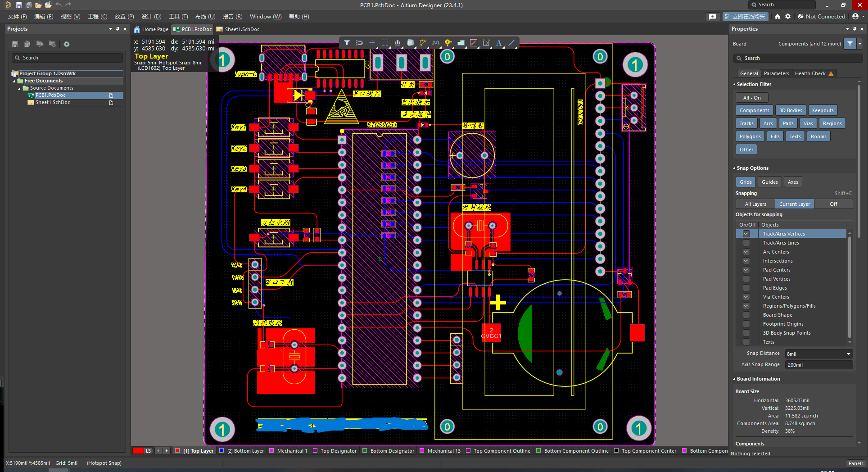Click the Save icon in the title bar
The height and width of the screenshot is (472, 868).
point(18,5)
